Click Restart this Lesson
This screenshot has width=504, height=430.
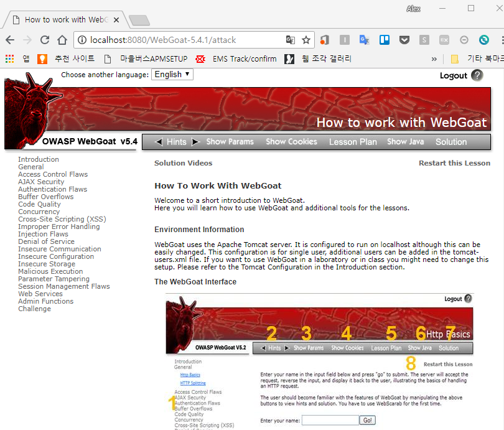454,163
